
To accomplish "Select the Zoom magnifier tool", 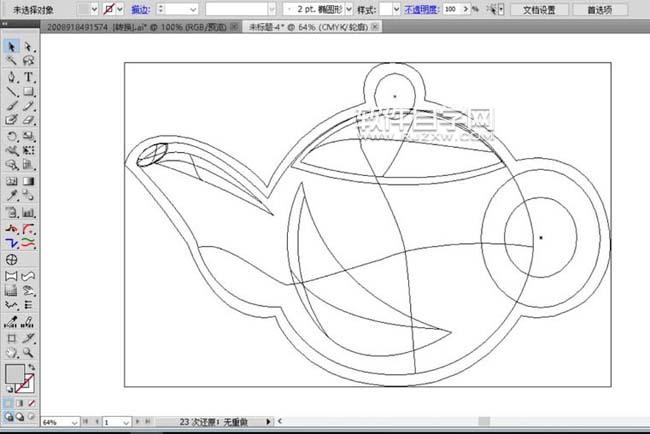I will point(28,353).
